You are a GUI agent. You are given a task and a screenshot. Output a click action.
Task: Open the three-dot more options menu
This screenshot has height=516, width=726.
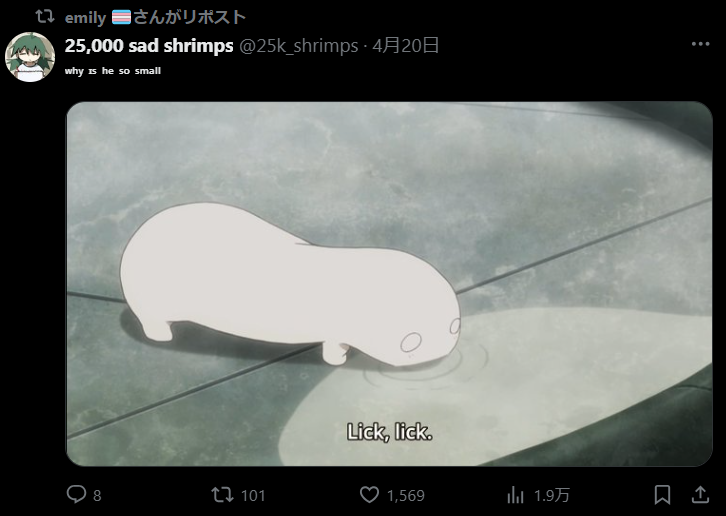[701, 44]
